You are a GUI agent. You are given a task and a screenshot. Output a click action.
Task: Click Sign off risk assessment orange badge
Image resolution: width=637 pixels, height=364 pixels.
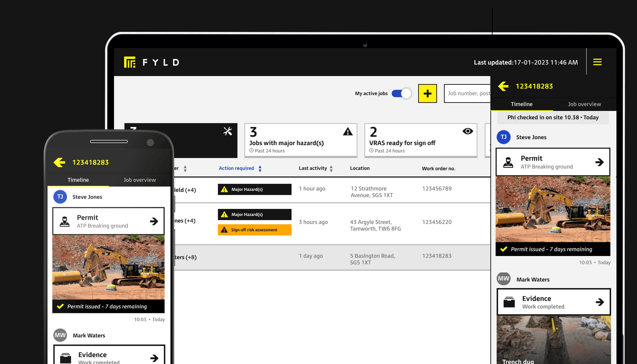(x=254, y=230)
